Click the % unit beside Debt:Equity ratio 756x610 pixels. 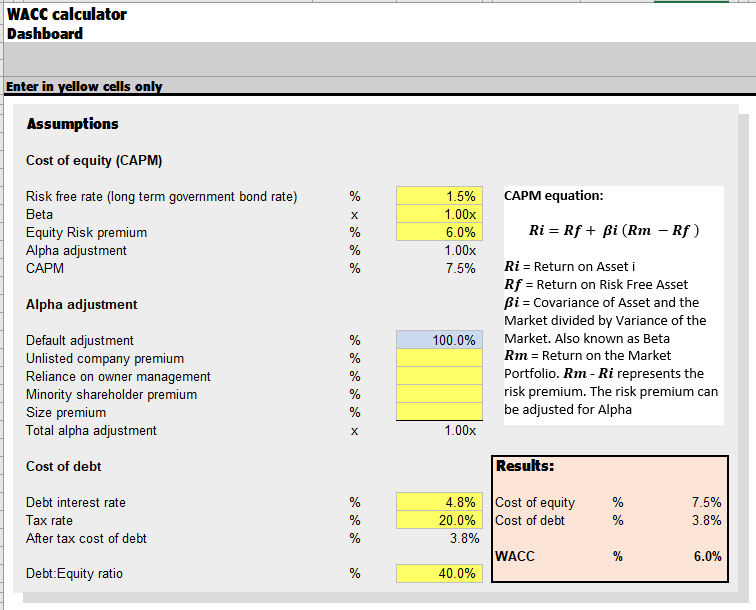(x=355, y=573)
